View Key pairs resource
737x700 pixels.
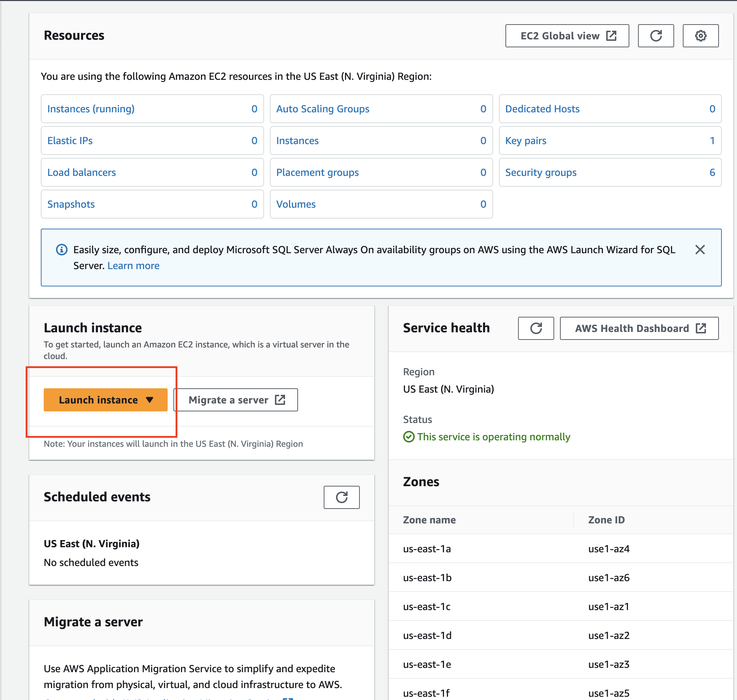(525, 141)
